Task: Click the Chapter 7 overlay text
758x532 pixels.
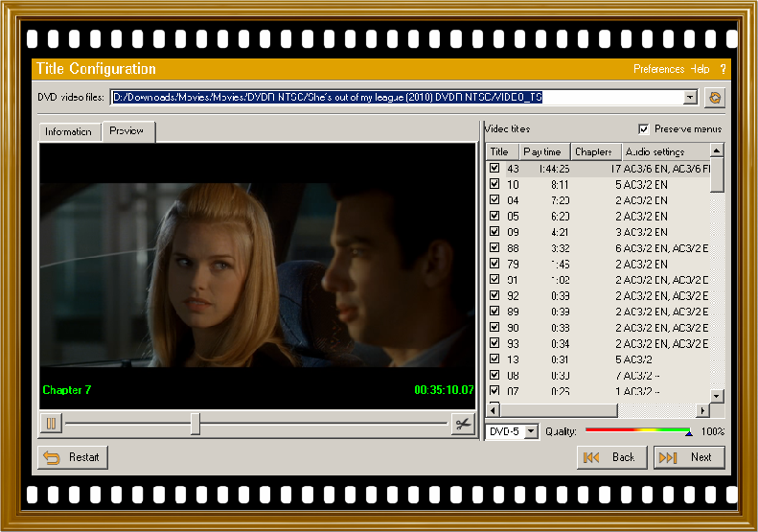Action: pos(67,390)
